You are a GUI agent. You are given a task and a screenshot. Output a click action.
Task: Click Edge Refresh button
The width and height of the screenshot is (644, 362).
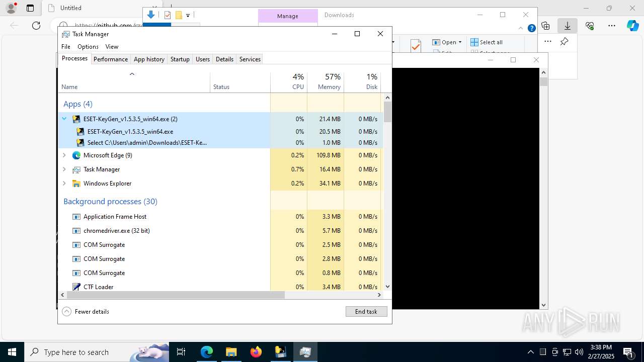pyautogui.click(x=36, y=26)
